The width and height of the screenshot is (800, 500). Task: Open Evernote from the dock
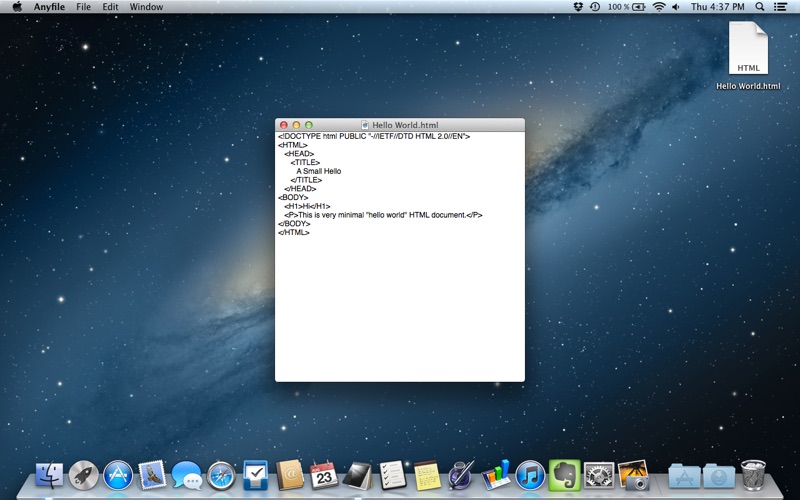pyautogui.click(x=564, y=475)
